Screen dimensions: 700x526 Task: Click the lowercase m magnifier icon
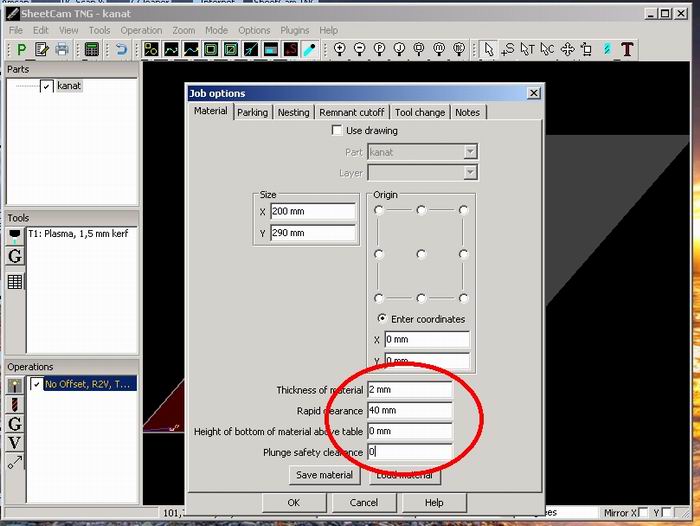[439, 49]
